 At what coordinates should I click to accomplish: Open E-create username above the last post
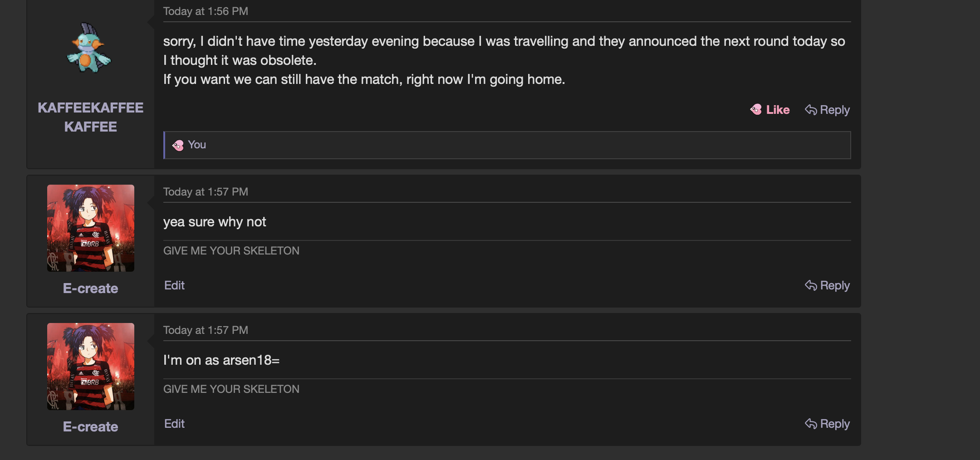click(x=91, y=427)
